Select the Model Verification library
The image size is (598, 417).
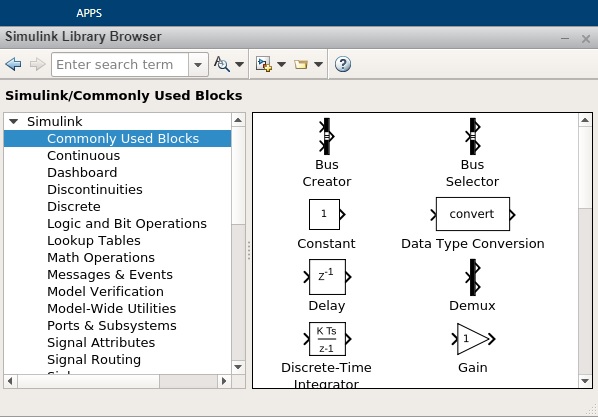tap(105, 291)
